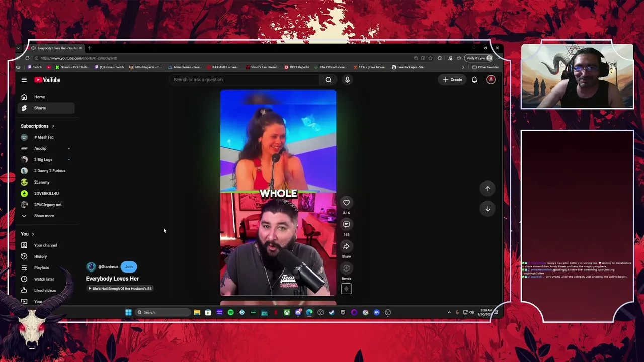The image size is (644, 362).
Task: Open History in the sidebar
Action: 47,256
